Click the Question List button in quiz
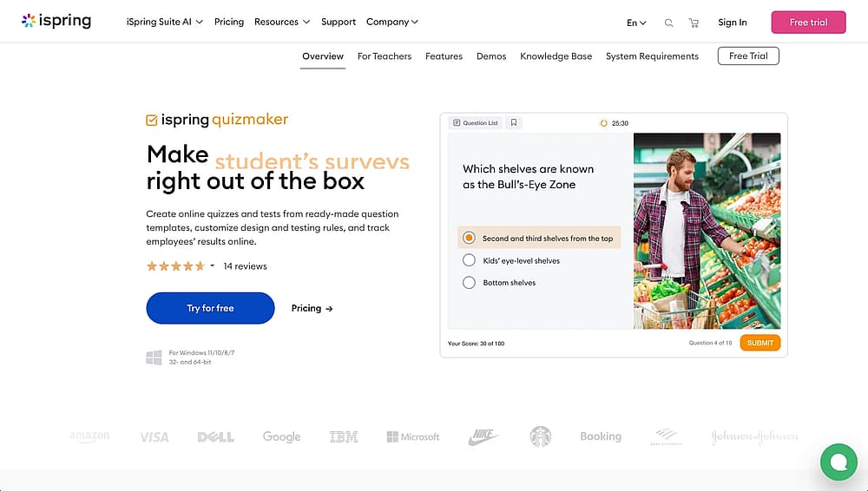The height and width of the screenshot is (491, 868). [x=476, y=123]
